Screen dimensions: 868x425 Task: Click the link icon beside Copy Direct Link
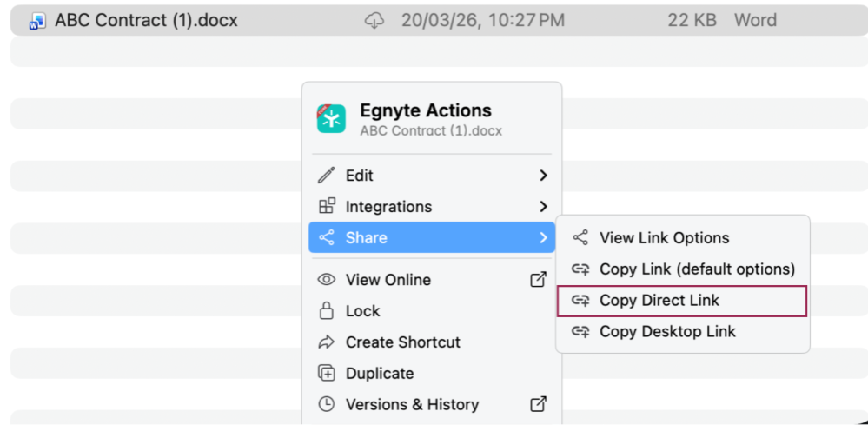coord(580,301)
